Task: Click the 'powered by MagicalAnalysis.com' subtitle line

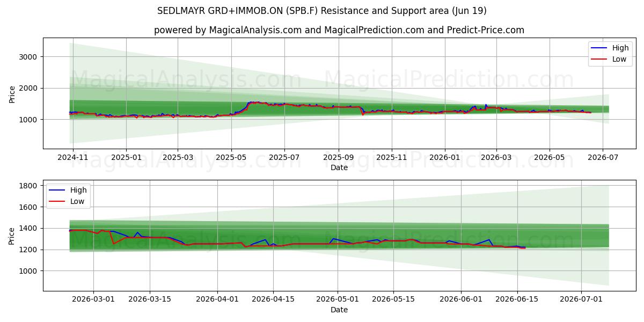Action: click(x=339, y=30)
